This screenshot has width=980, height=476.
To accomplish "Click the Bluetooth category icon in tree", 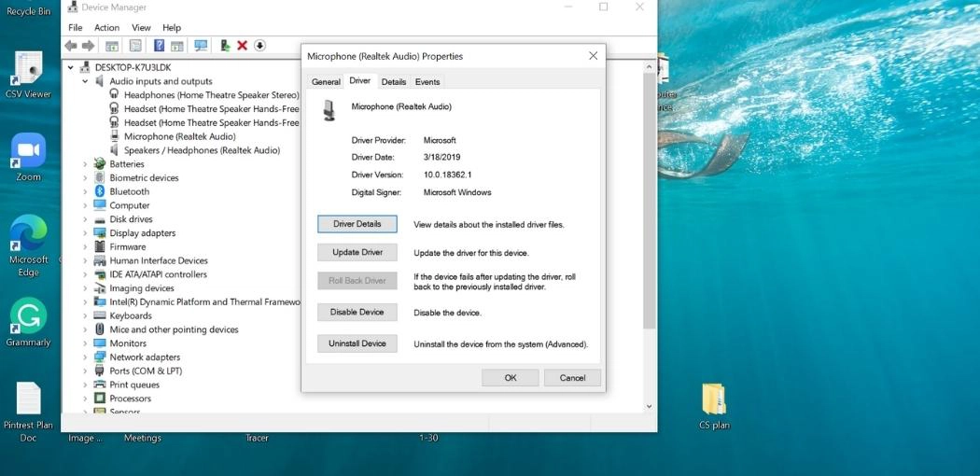I will 99,191.
